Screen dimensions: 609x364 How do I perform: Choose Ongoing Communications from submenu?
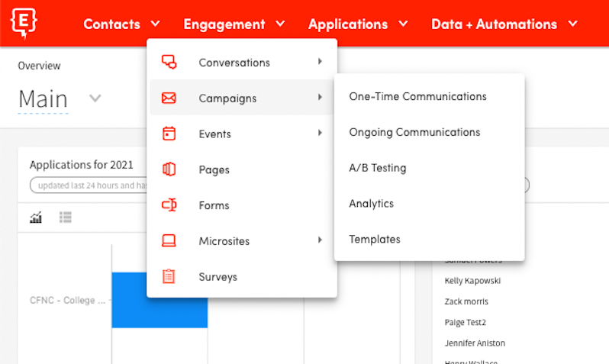coord(414,133)
